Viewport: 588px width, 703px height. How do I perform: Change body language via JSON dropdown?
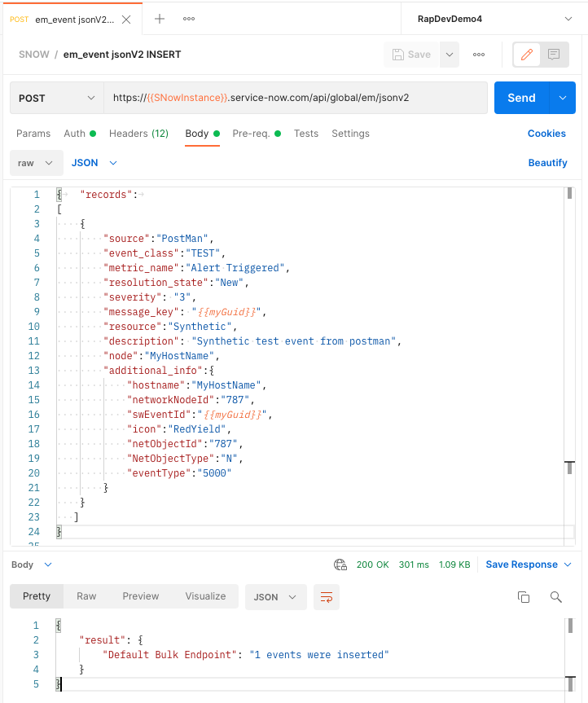tap(93, 162)
